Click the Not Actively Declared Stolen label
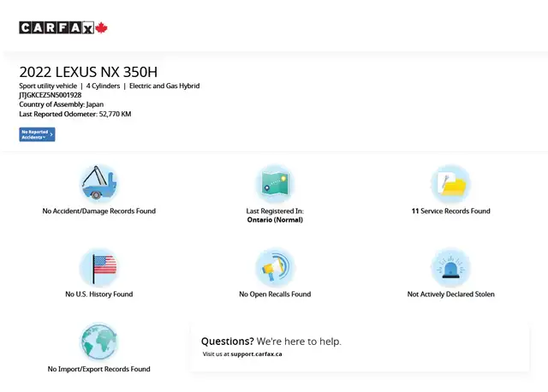 click(450, 294)
